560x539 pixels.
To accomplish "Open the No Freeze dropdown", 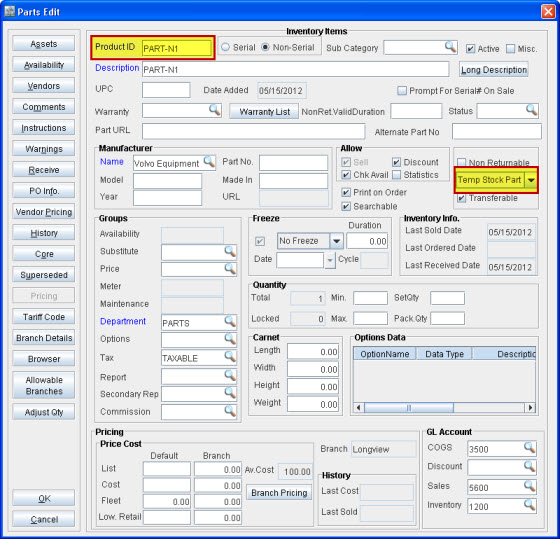I will [x=336, y=241].
